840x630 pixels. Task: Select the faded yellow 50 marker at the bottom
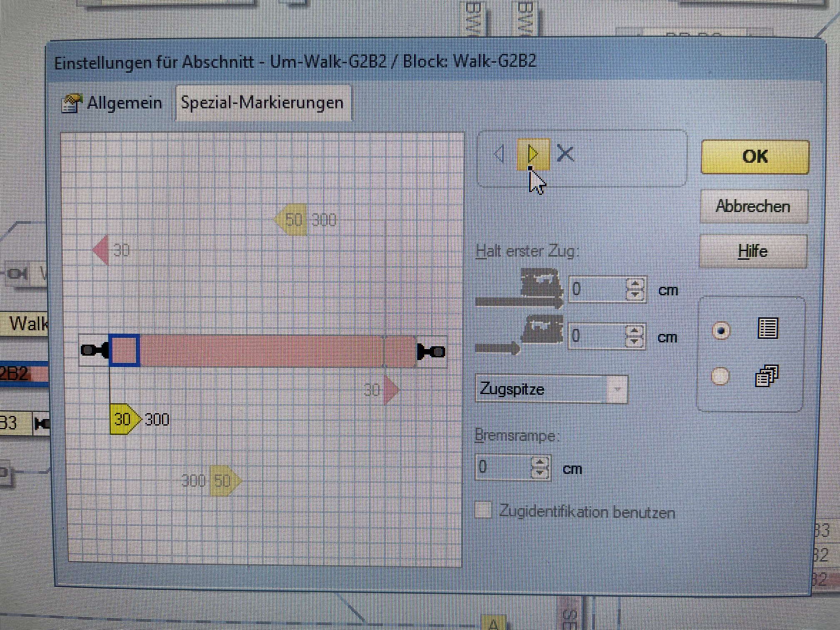224,481
